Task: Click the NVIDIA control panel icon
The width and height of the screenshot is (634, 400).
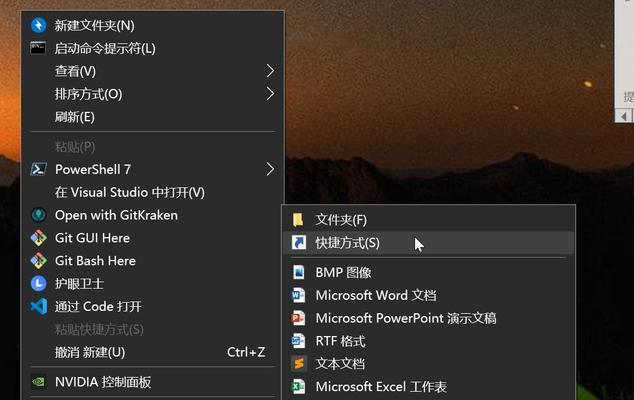Action: [x=38, y=382]
